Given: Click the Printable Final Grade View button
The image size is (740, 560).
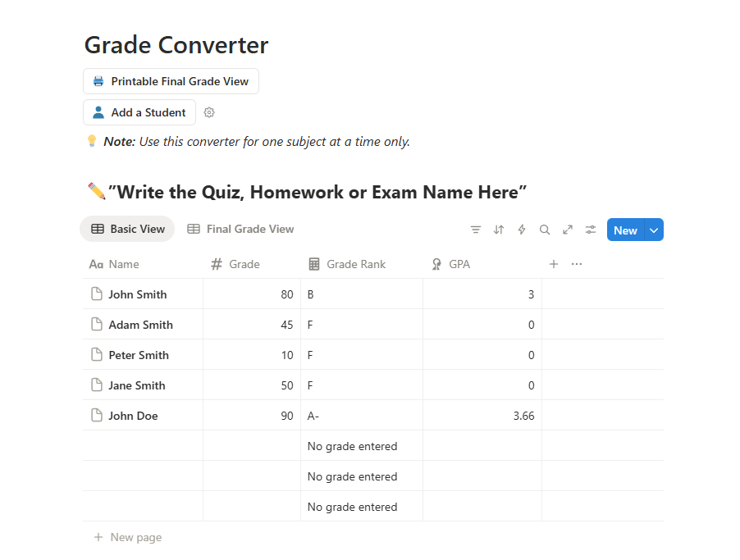Looking at the screenshot, I should 171,81.
